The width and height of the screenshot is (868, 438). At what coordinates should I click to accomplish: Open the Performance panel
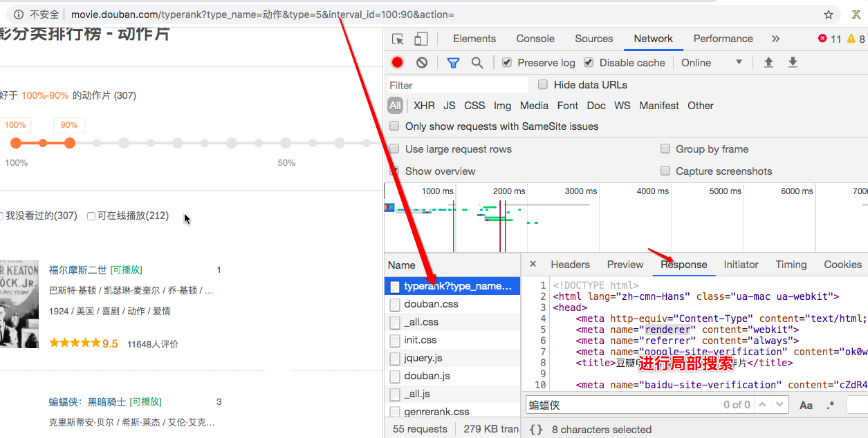723,39
